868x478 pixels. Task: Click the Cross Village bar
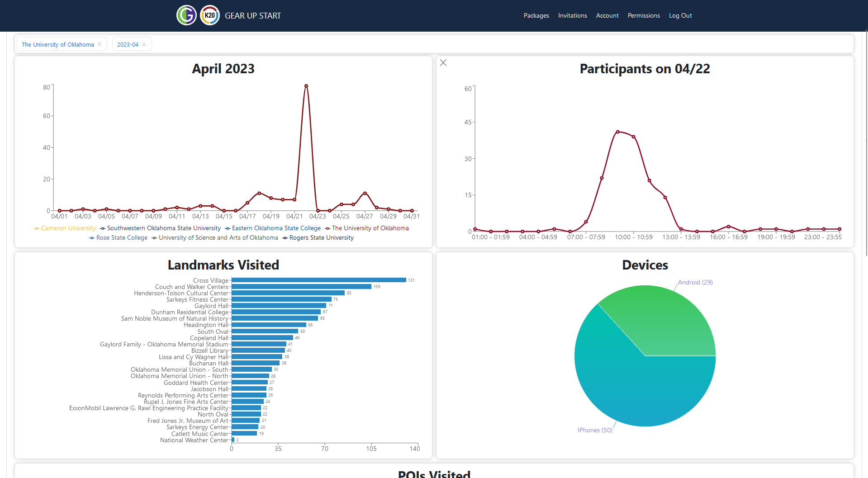pos(319,280)
